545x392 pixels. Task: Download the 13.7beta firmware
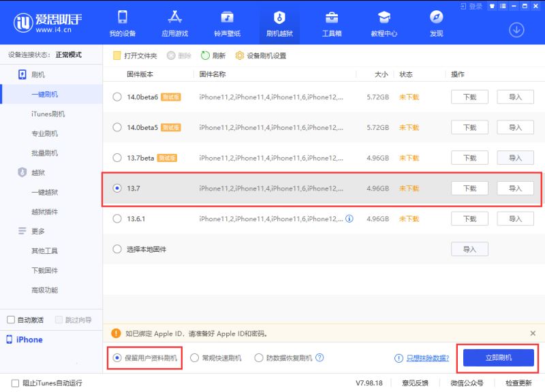point(469,158)
